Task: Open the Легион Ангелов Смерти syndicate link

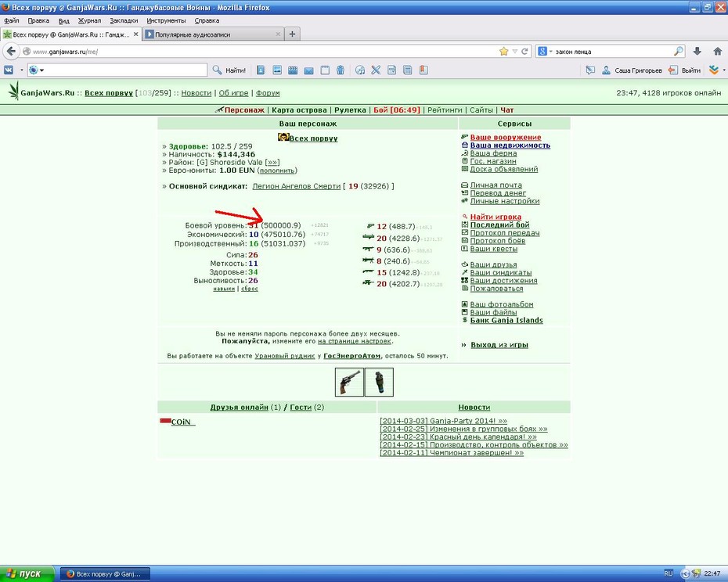Action: pyautogui.click(x=296, y=186)
